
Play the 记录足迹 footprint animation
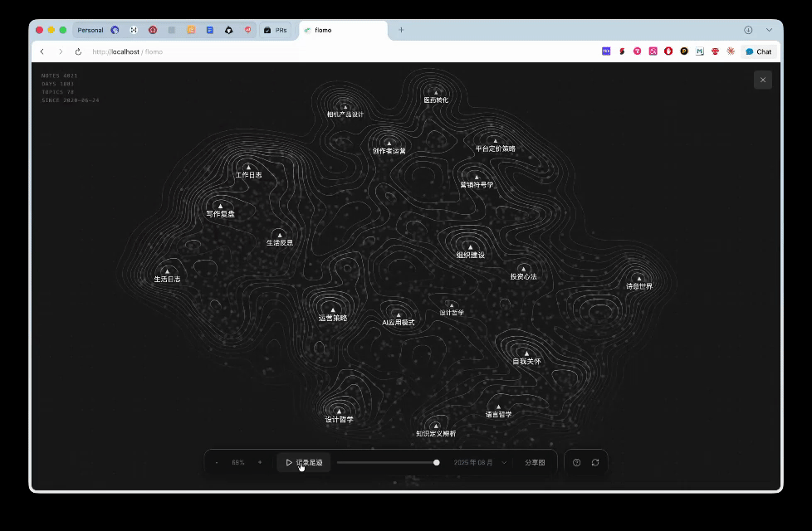(x=304, y=463)
